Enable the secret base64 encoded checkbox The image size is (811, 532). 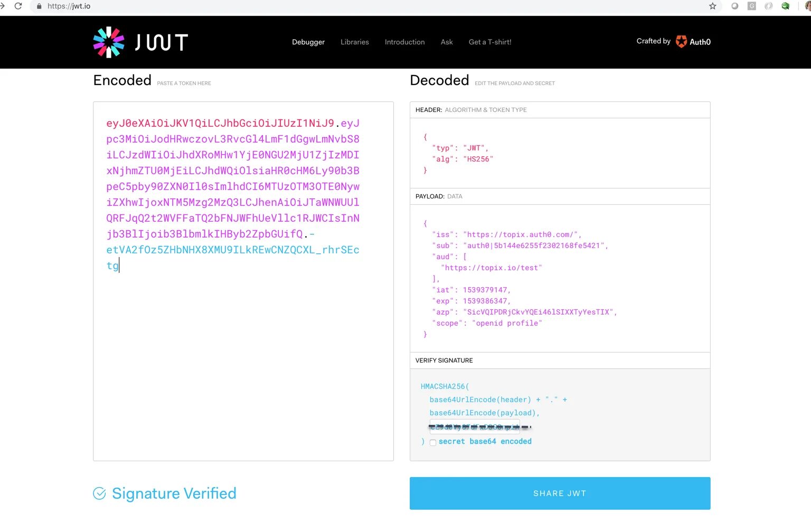coord(433,442)
